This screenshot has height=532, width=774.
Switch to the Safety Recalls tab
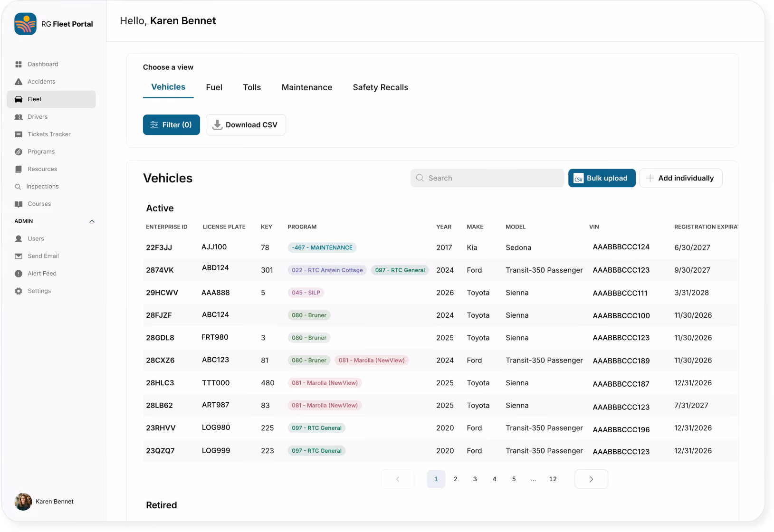(381, 87)
